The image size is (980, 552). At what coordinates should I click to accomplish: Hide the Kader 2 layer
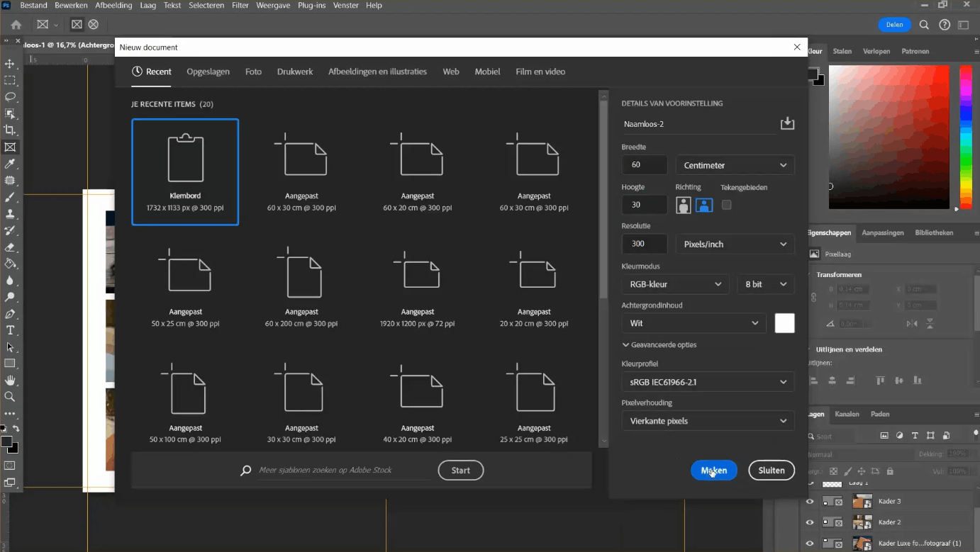[810, 523]
